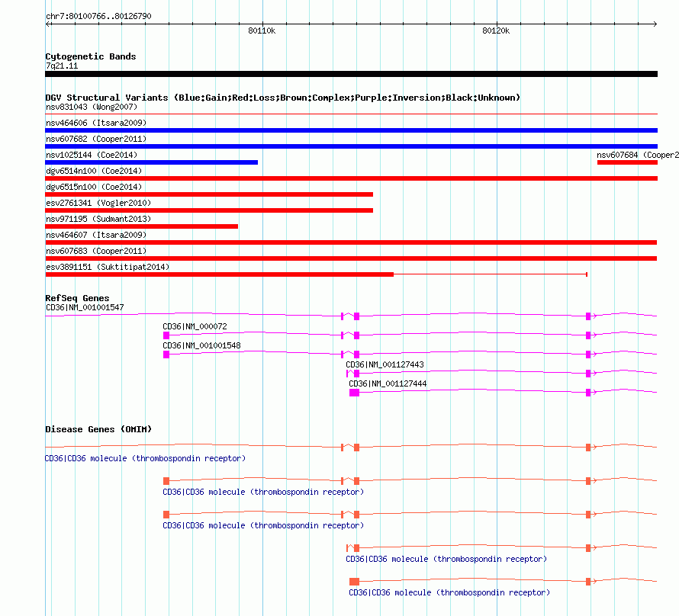
Task: Click first exon of second OMIM gene
Action: point(166,481)
